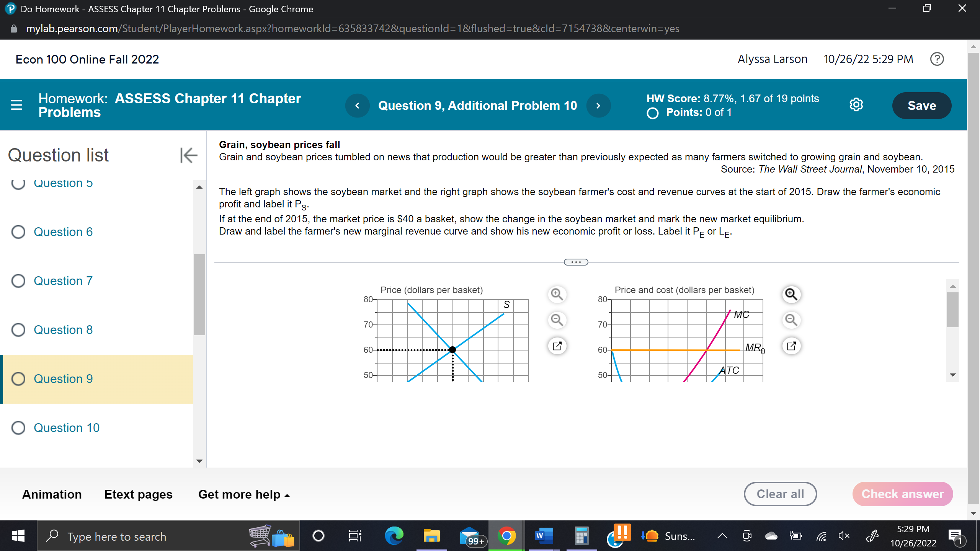Zoom out on the cost and revenue graph
This screenshot has height=551, width=980.
(x=792, y=320)
